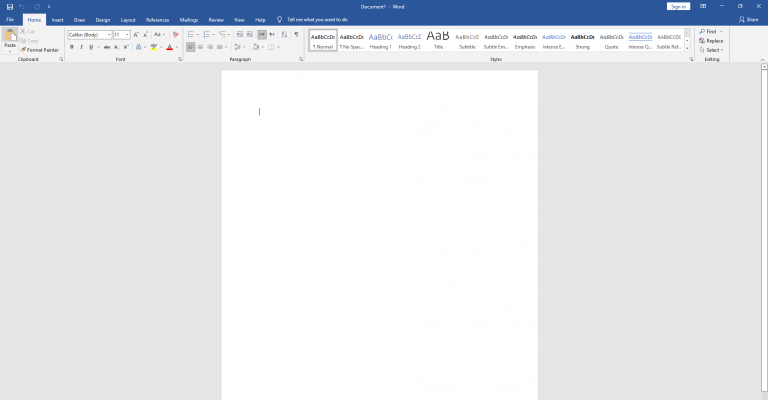Screen dimensions: 768x400
Task: Apply the Subtitle style thumbnail
Action: [x=467, y=41]
